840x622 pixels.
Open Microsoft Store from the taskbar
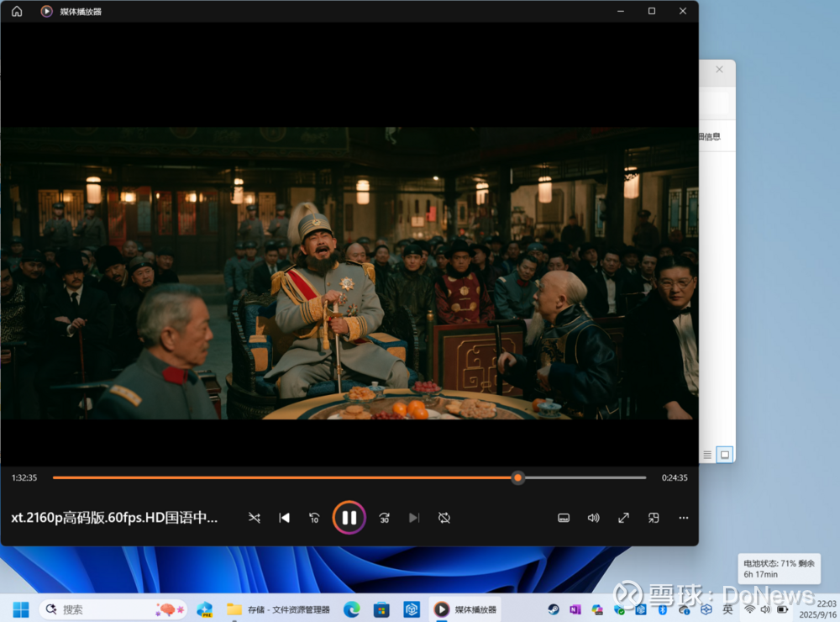(x=381, y=609)
